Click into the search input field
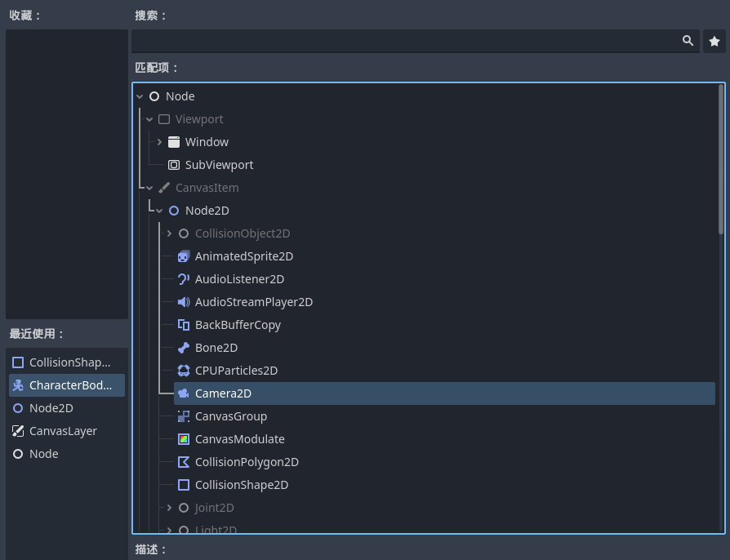Image resolution: width=730 pixels, height=560 pixels. coord(404,41)
